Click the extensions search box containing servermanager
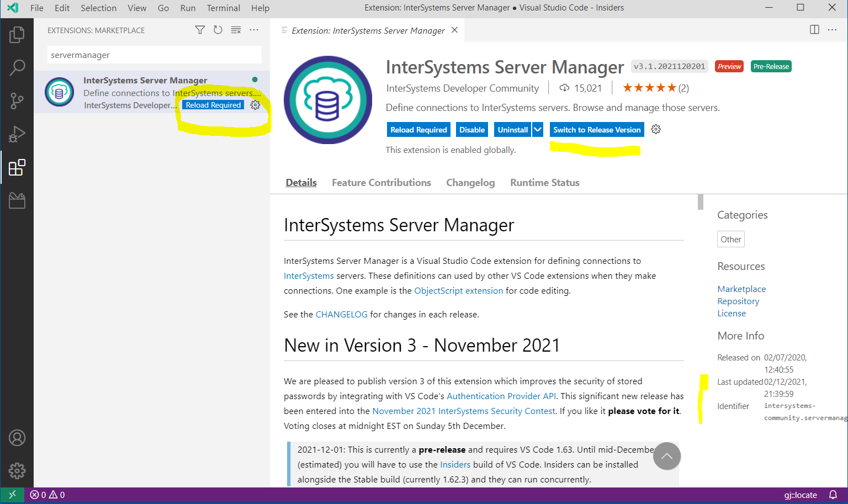This screenshot has height=504, width=848. point(154,55)
